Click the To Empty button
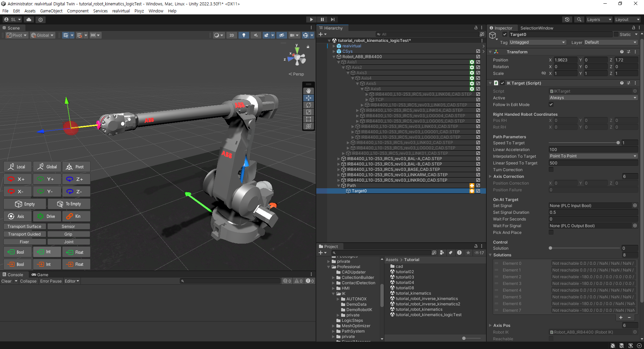644x349 pixels. pos(69,204)
